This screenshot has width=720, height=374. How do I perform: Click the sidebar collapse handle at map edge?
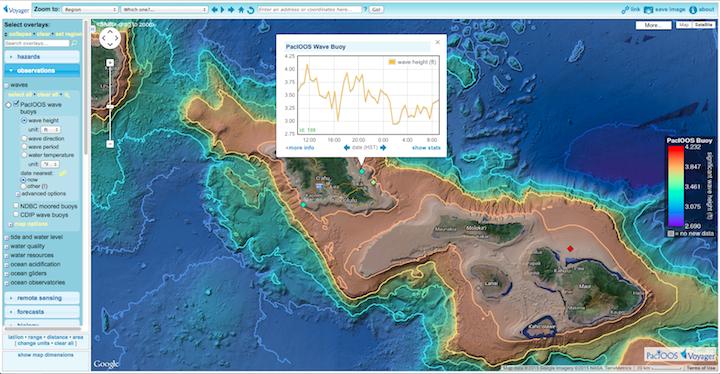point(92,29)
